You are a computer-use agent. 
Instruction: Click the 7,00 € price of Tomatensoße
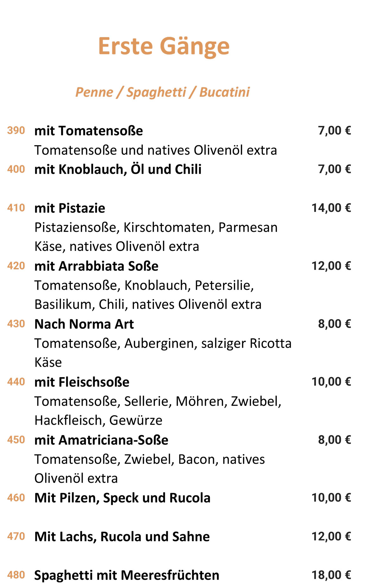335,130
